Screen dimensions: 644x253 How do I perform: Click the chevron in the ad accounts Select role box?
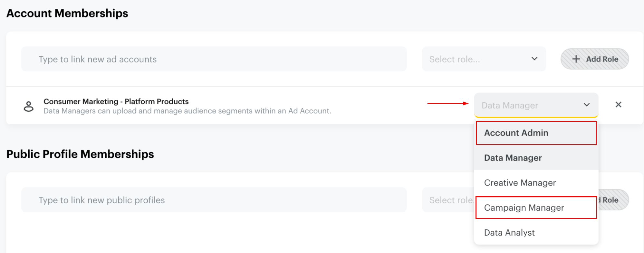(534, 59)
